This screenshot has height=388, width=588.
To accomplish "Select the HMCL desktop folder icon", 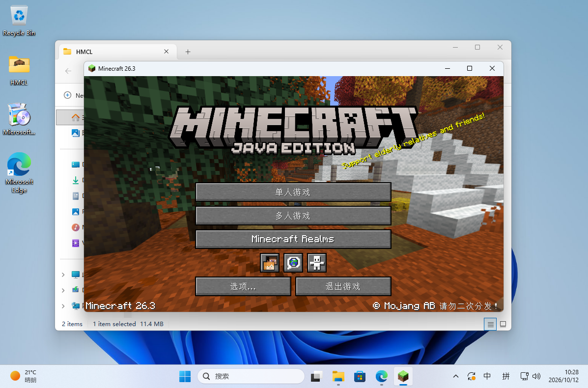I will click(19, 70).
